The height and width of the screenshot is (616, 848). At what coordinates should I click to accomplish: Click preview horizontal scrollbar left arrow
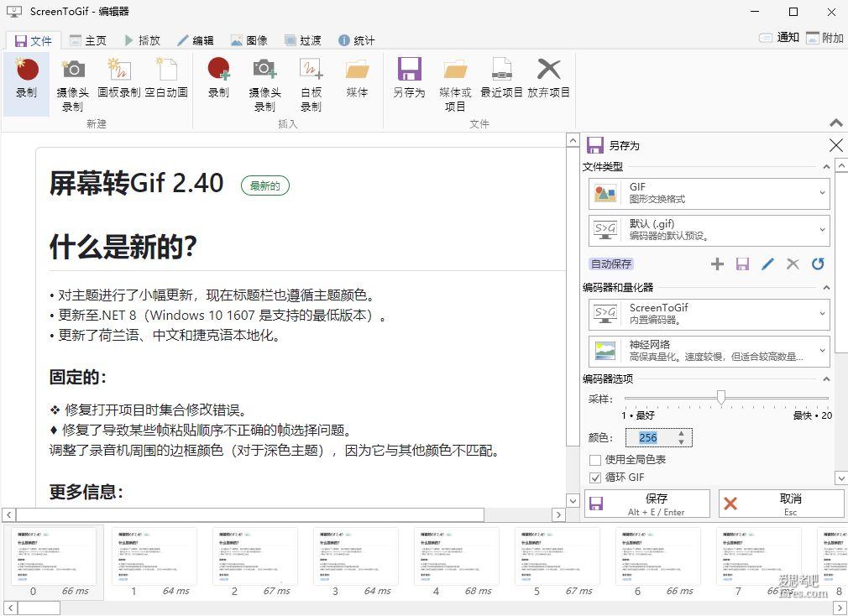(9, 515)
